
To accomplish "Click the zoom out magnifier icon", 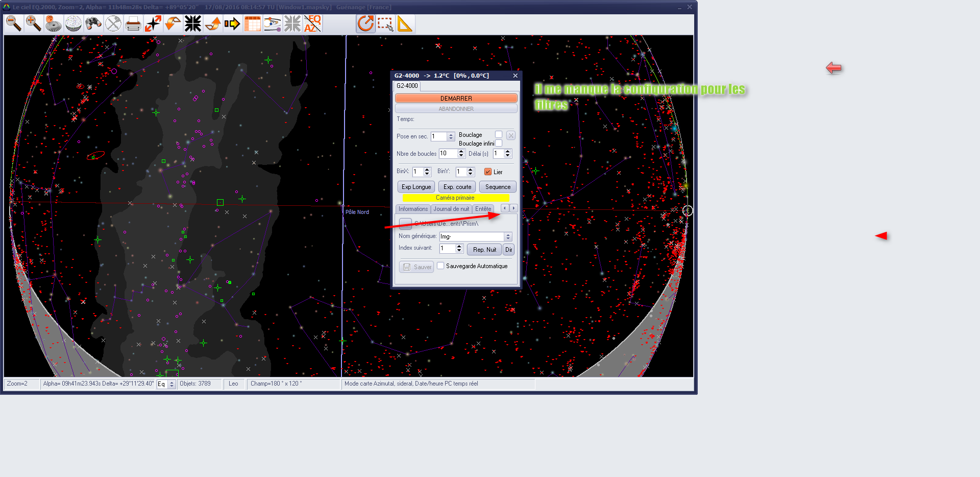I will (14, 23).
